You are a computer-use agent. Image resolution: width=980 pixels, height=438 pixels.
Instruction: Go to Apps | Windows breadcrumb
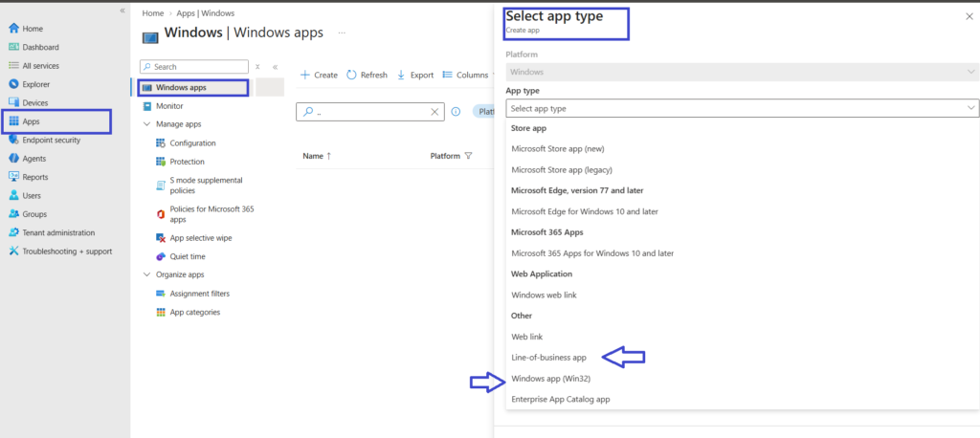[206, 12]
